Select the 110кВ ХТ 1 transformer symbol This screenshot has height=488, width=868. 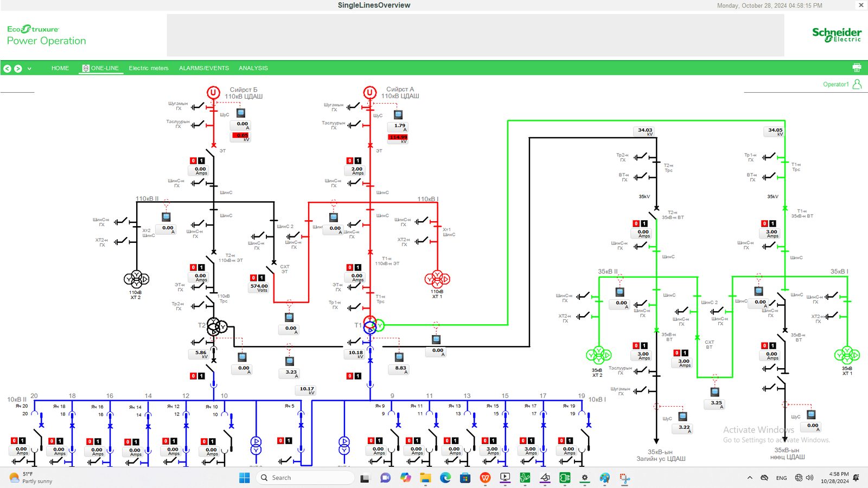click(x=437, y=279)
